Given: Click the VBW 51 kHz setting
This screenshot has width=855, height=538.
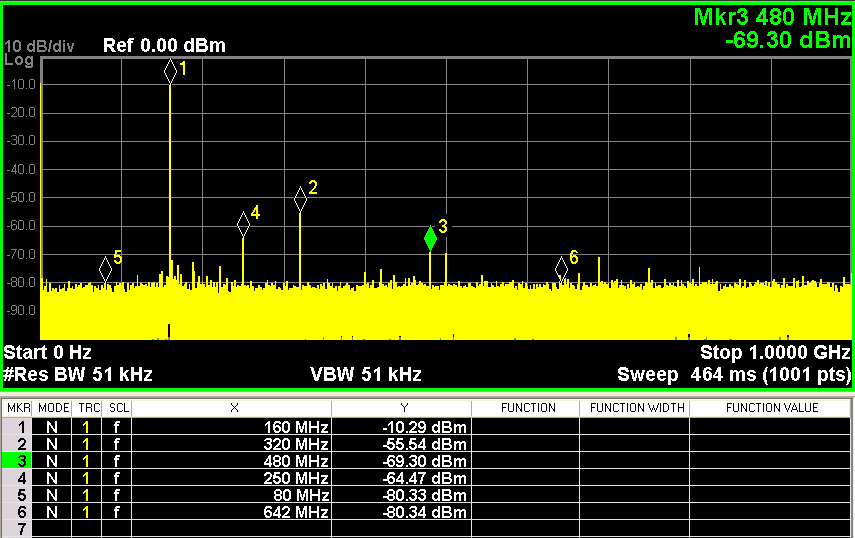Looking at the screenshot, I should [x=366, y=375].
